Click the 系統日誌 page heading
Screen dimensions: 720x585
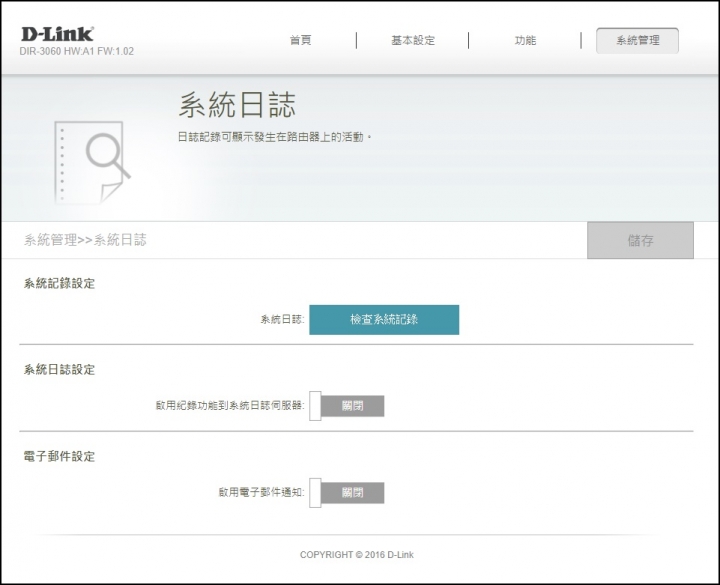[x=237, y=105]
